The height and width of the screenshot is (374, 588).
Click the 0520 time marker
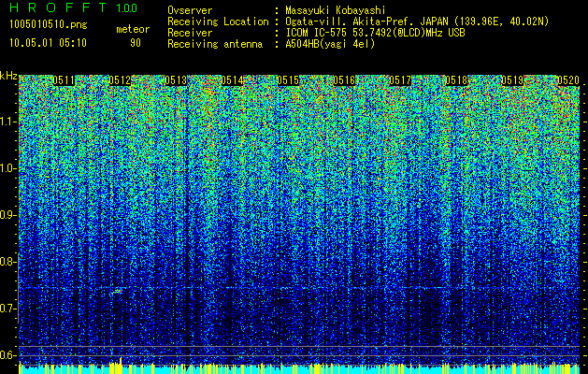[568, 80]
